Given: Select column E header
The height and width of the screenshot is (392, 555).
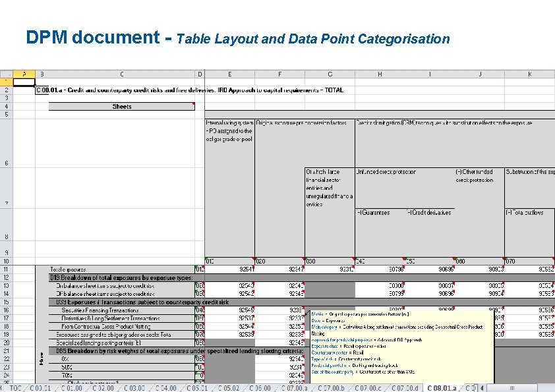Looking at the screenshot, I should pos(230,74).
